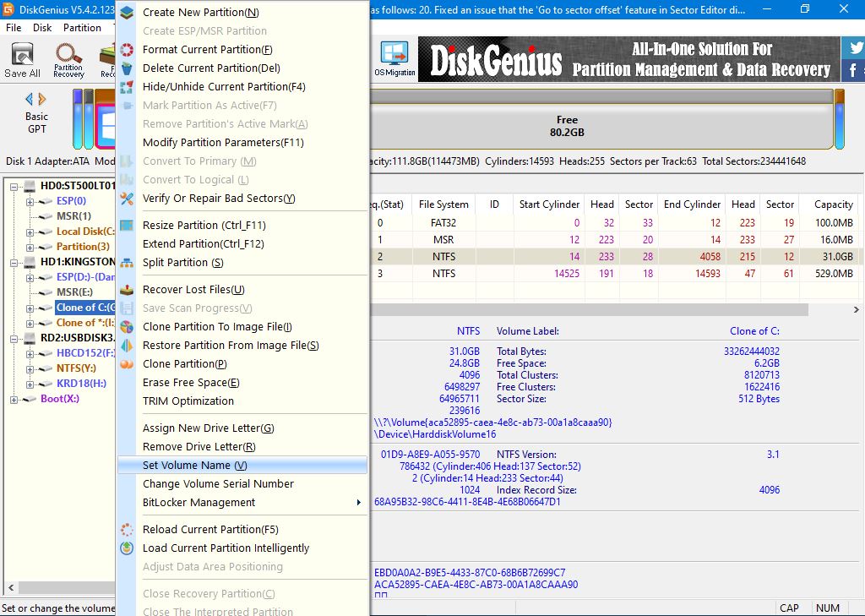
Task: Collapse the RD2:USBDISK3 tree node
Action: [x=14, y=338]
